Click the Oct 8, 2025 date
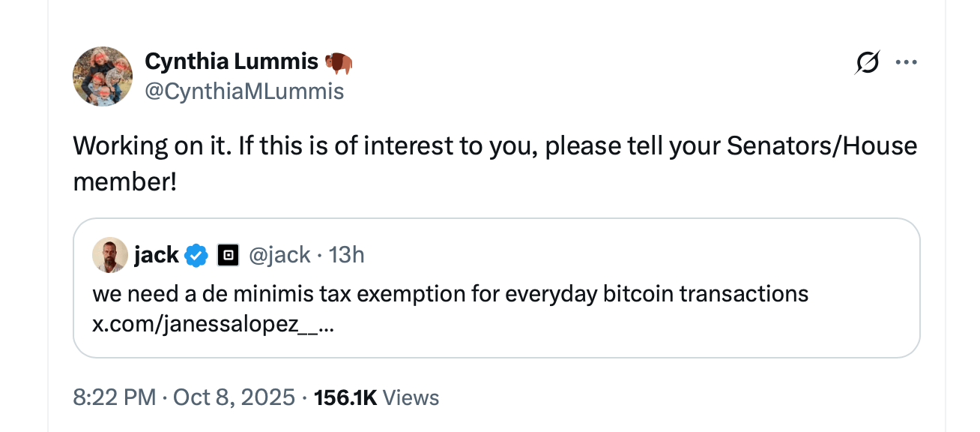 pyautogui.click(x=234, y=397)
